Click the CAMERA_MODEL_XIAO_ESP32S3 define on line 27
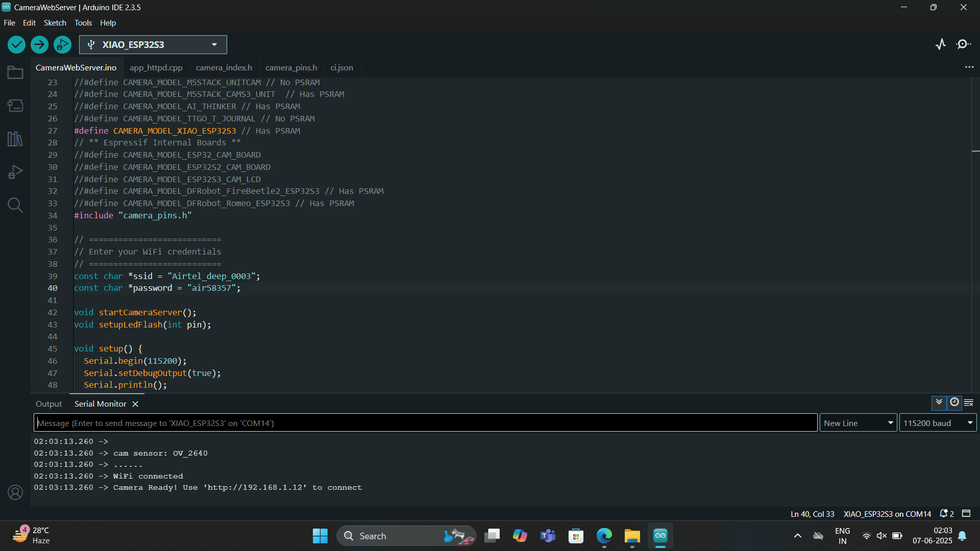 click(x=175, y=131)
